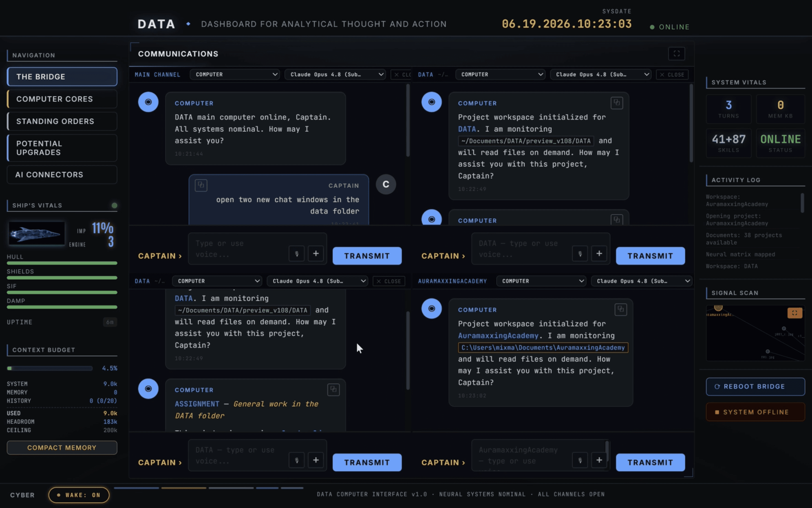Close the Main Channel chat window
This screenshot has width=812, height=508.
click(401, 75)
